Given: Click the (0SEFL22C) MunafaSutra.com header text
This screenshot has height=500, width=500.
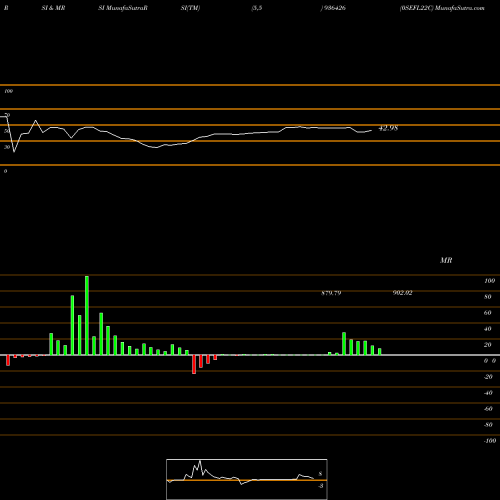Looking at the screenshot, I should [x=442, y=8].
